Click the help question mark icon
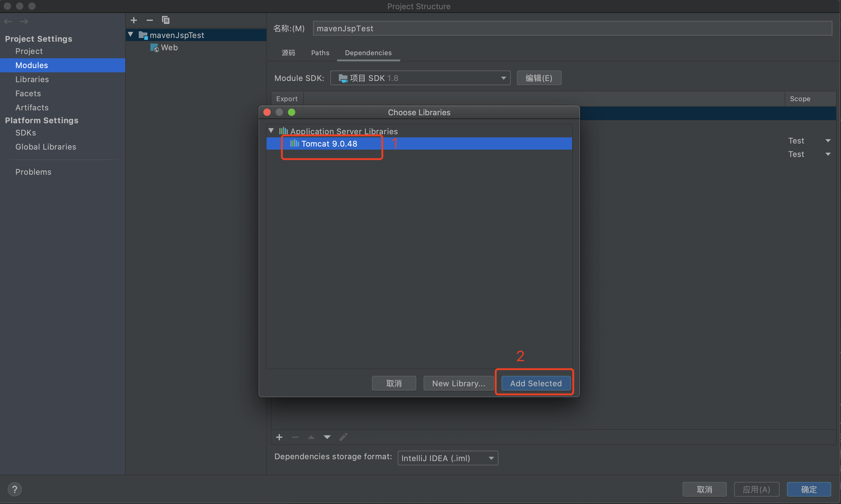 (x=15, y=489)
